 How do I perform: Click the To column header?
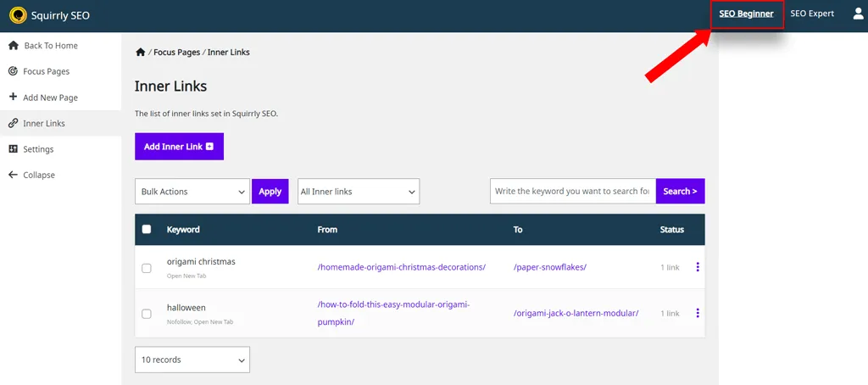518,229
